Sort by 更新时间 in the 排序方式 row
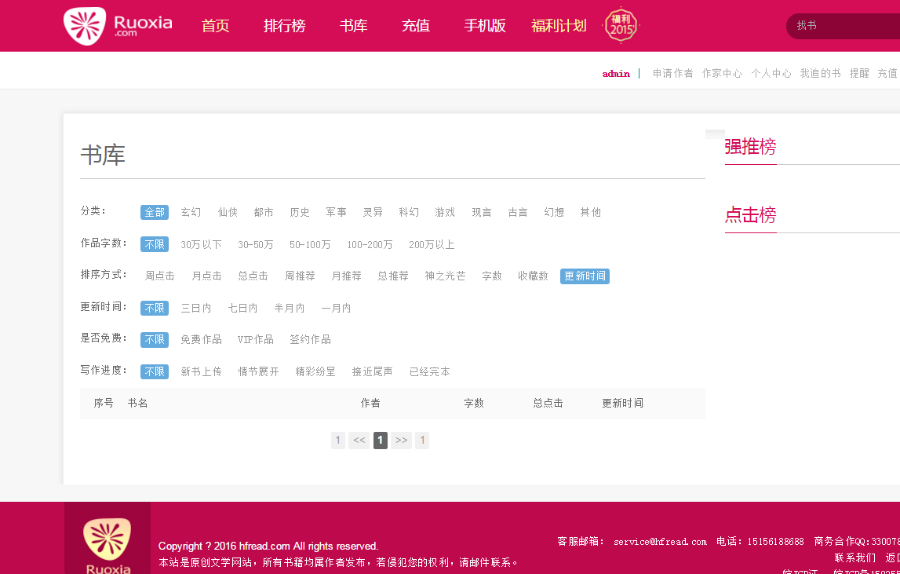 [x=585, y=276]
